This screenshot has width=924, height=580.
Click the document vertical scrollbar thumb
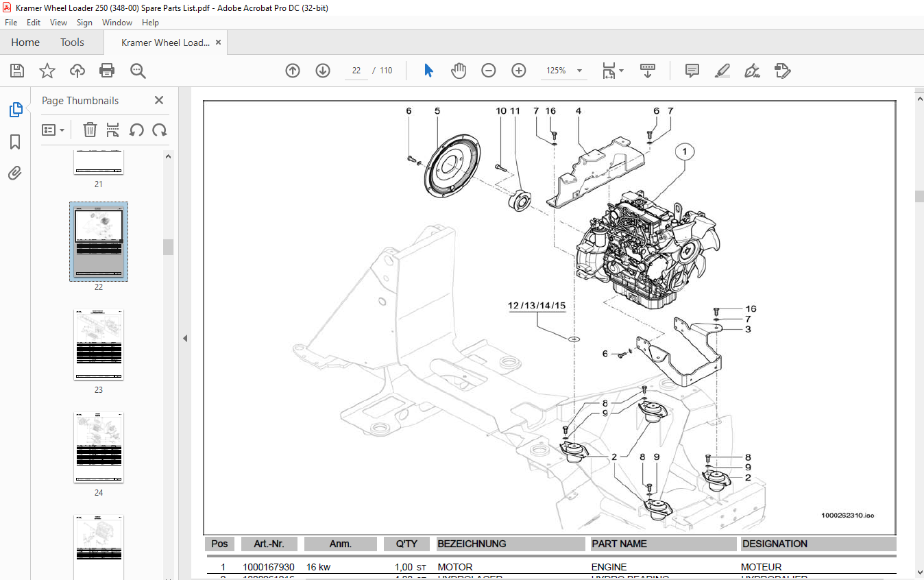(919, 196)
